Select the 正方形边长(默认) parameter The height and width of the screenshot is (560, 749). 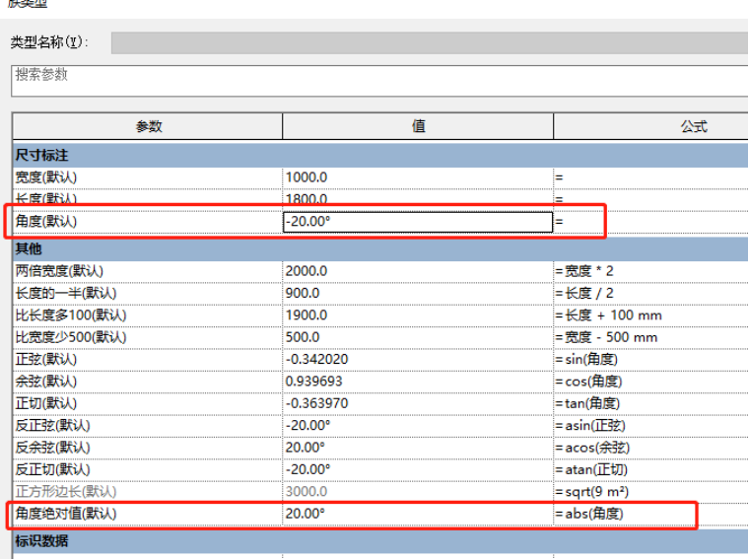pos(66,492)
